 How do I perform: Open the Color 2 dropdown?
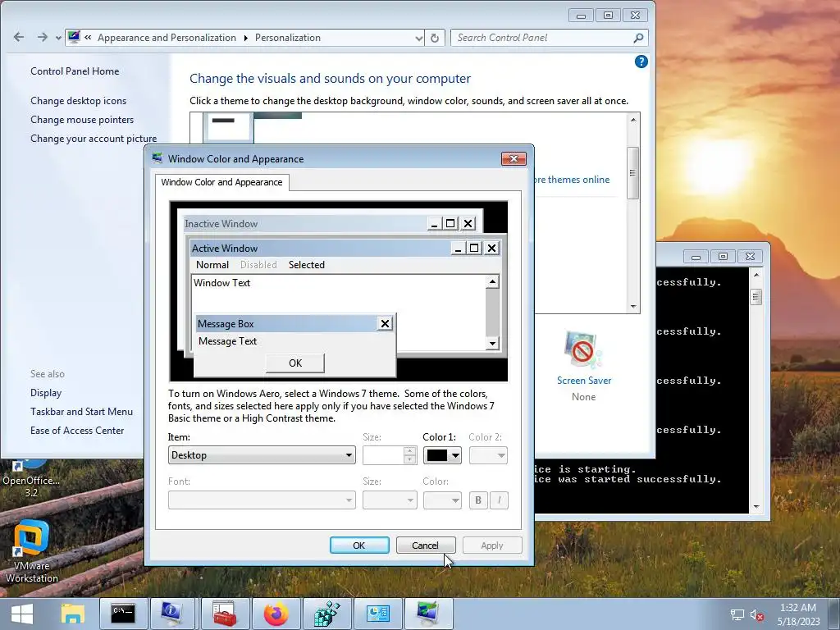(488, 455)
